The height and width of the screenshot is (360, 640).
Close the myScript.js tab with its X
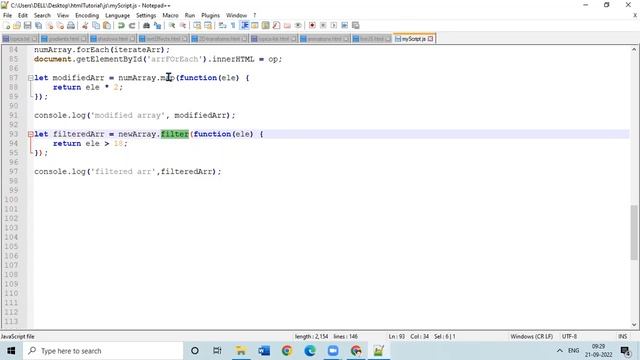tap(430, 39)
